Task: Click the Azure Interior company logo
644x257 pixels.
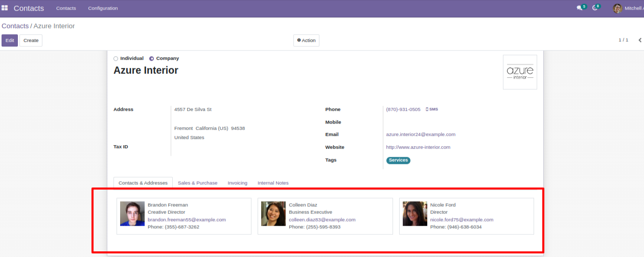Action: (520, 72)
